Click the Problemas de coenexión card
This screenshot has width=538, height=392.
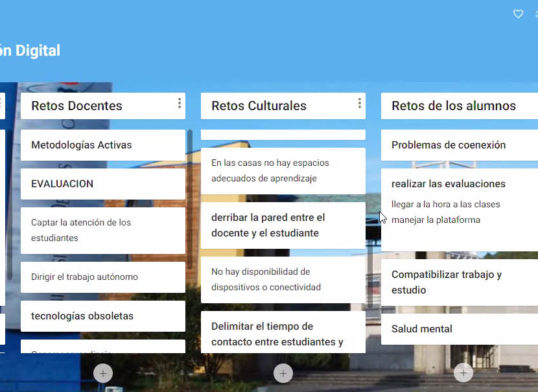coord(459,145)
